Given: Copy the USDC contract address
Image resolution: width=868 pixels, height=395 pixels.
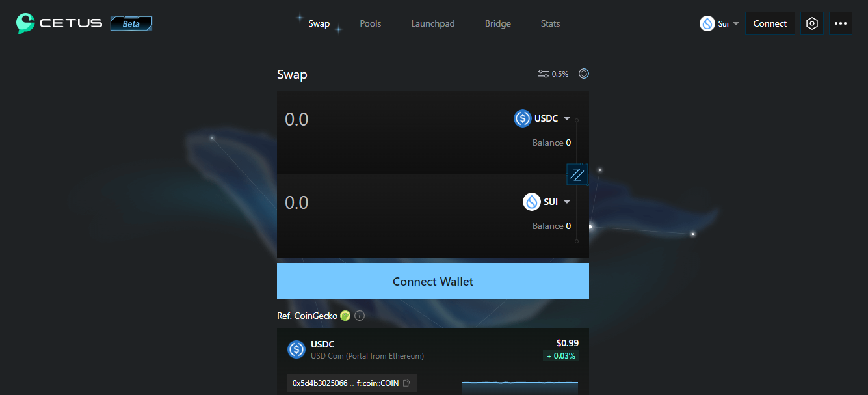Looking at the screenshot, I should pyautogui.click(x=406, y=383).
